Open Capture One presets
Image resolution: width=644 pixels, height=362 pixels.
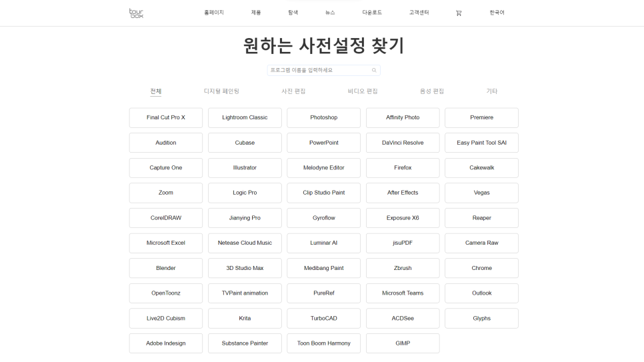click(166, 168)
